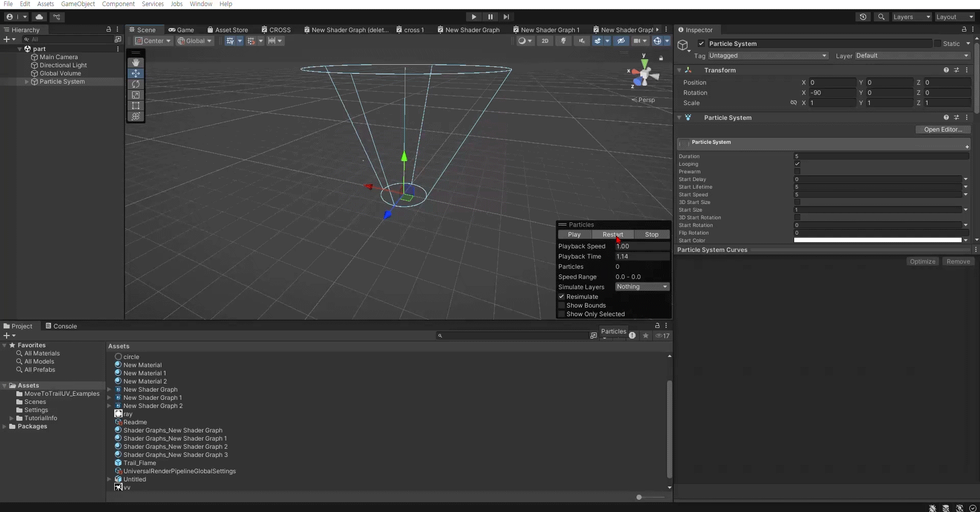The height and width of the screenshot is (512, 980).
Task: Select the Scale tool
Action: (x=136, y=95)
